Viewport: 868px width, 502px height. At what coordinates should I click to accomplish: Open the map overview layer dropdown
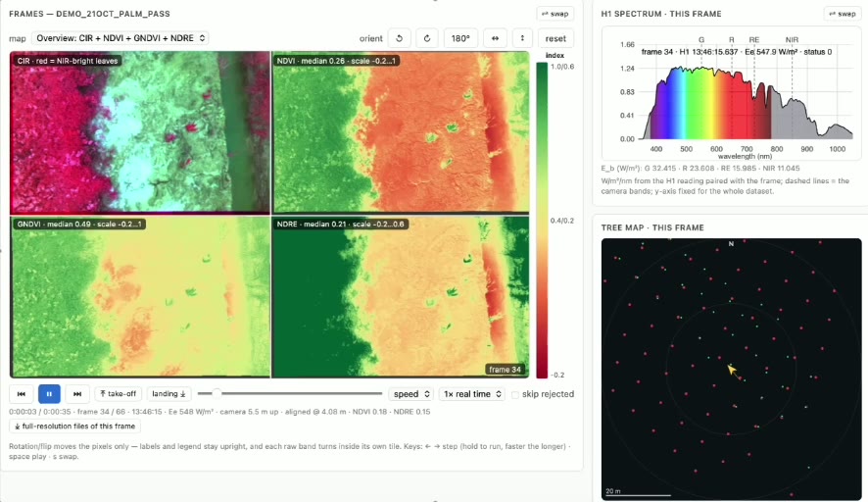coord(121,38)
